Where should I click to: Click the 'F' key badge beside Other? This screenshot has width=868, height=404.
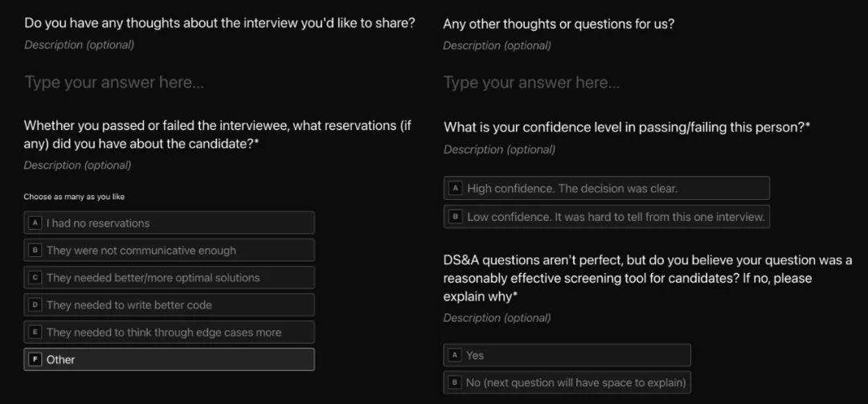[x=35, y=360]
